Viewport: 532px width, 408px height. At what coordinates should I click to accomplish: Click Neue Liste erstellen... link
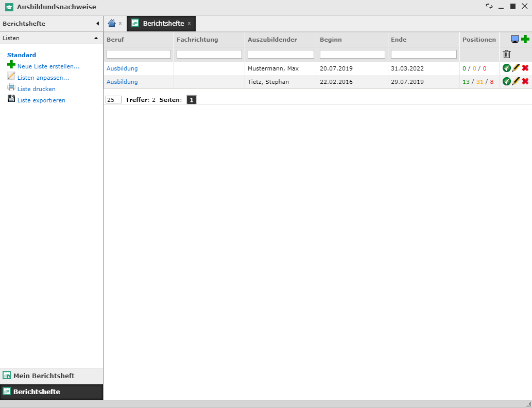coord(48,66)
